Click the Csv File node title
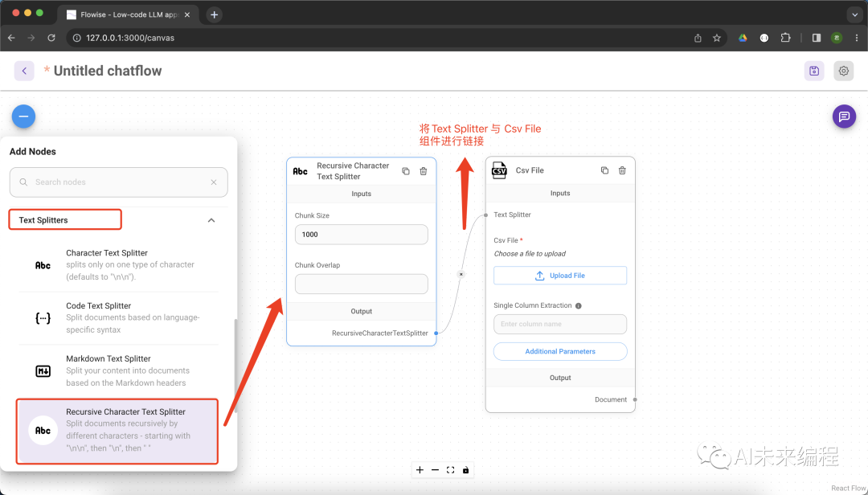The image size is (868, 495). (530, 170)
